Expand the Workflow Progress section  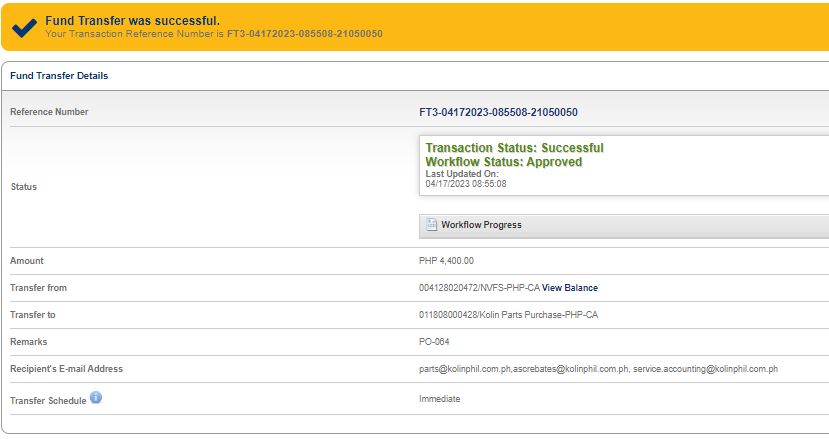tap(481, 225)
